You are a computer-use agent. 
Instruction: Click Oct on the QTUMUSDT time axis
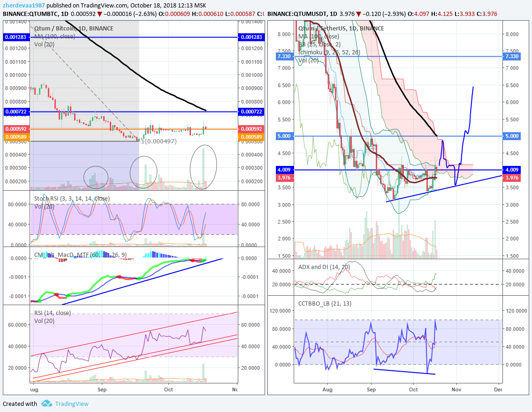coord(413,390)
